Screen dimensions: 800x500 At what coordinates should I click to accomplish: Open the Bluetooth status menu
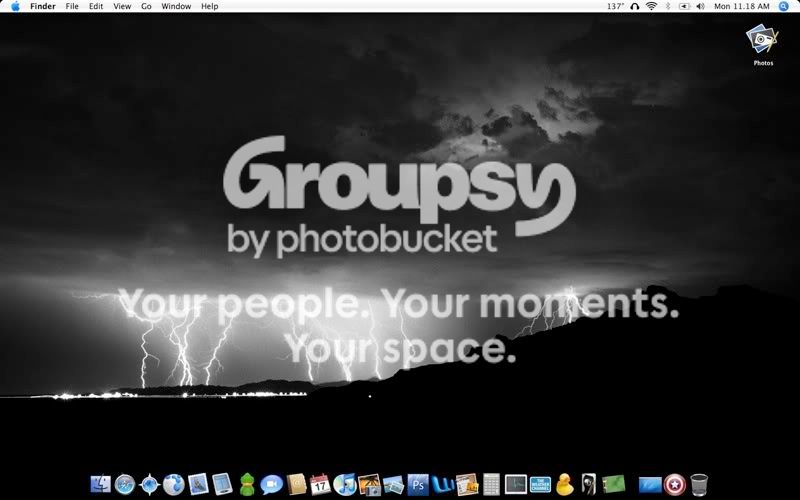[x=668, y=6]
